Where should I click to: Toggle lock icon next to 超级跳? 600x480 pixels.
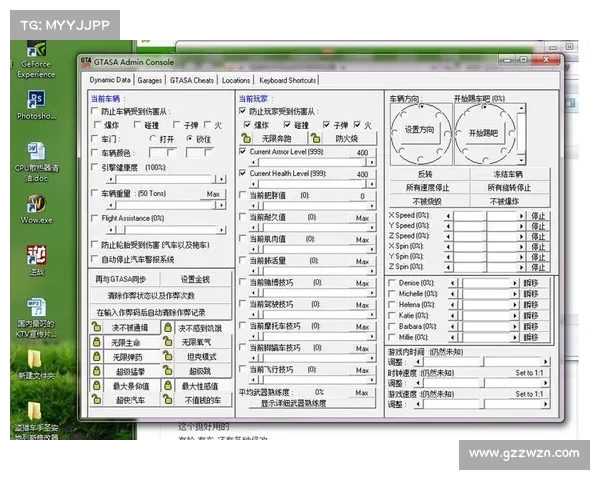click(x=167, y=370)
